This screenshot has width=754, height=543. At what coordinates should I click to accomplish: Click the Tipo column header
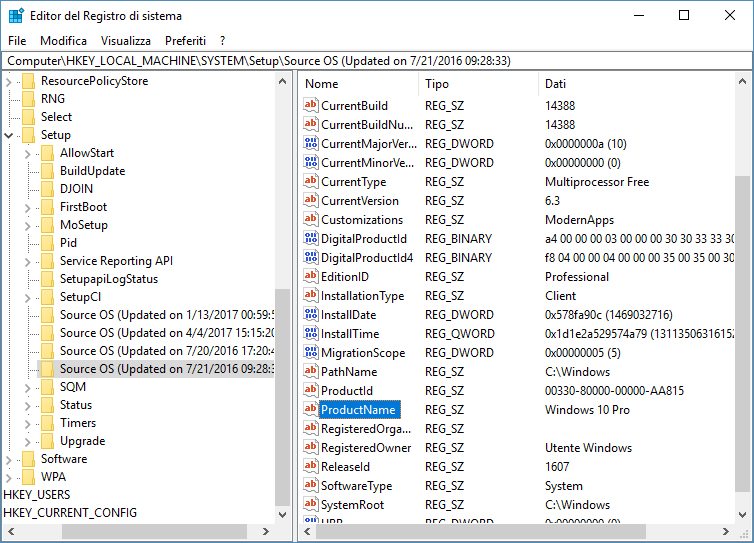click(477, 84)
